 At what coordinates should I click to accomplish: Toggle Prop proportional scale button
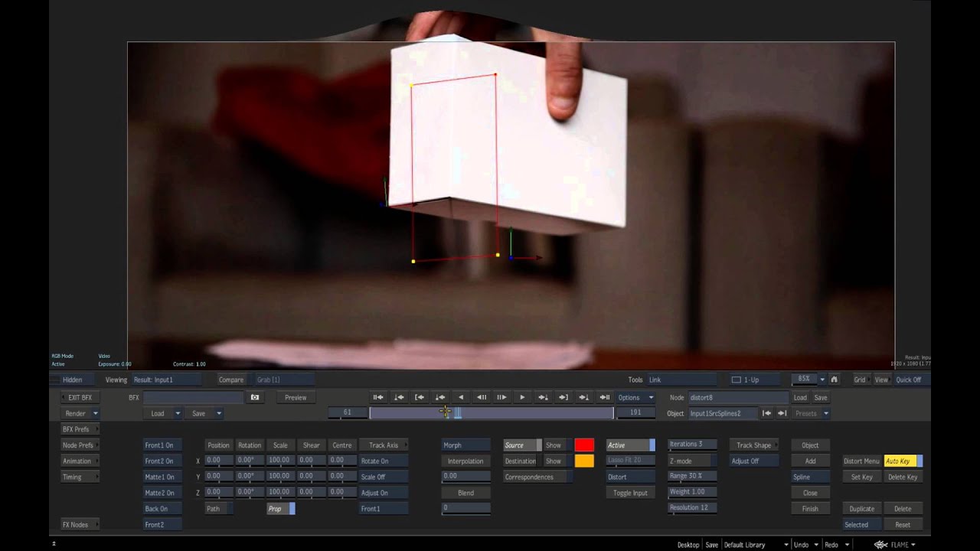[280, 509]
